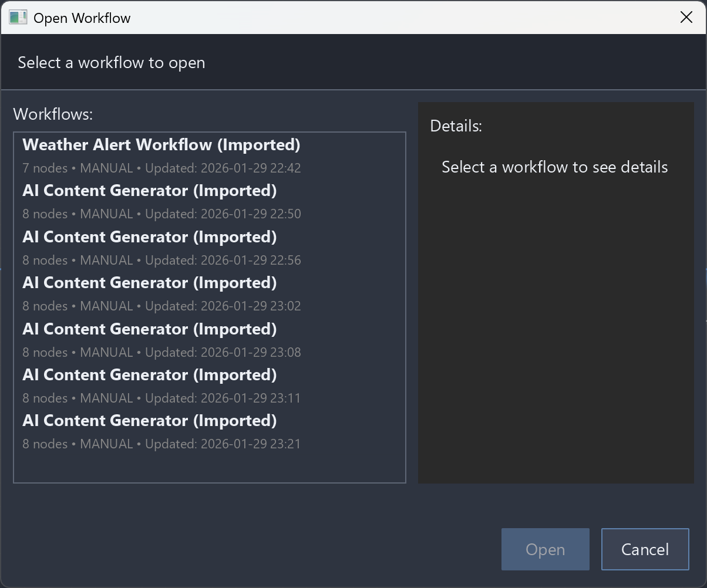Click the 'Workflows:' list label

tap(53, 114)
